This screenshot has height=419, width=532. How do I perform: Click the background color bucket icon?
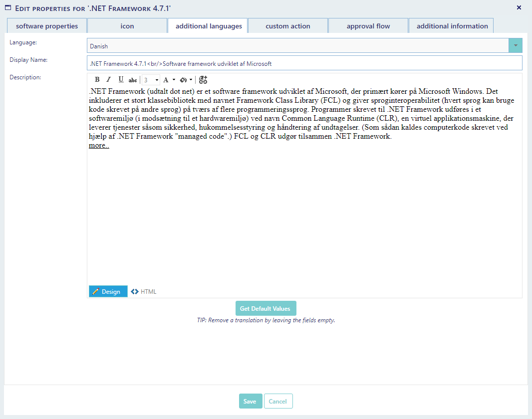coord(183,80)
